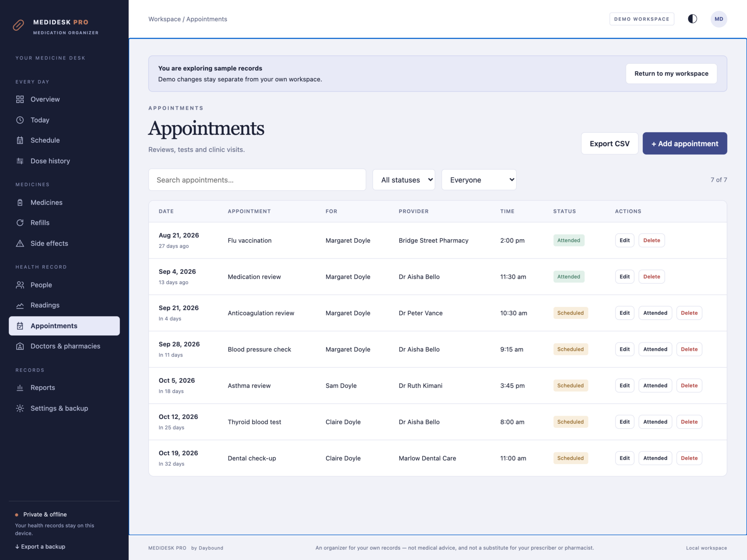Viewport: 747px width, 560px height.
Task: Mark Anticoagulation review as Attended
Action: coord(655,313)
